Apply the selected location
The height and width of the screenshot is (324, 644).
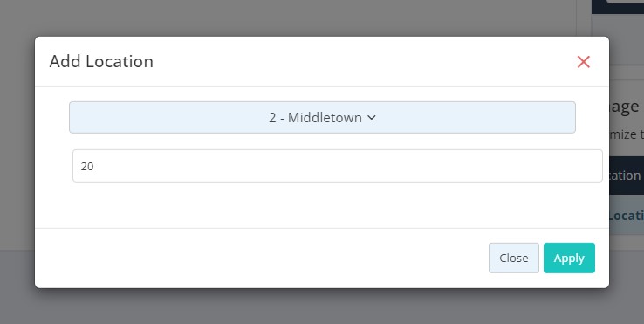click(569, 258)
